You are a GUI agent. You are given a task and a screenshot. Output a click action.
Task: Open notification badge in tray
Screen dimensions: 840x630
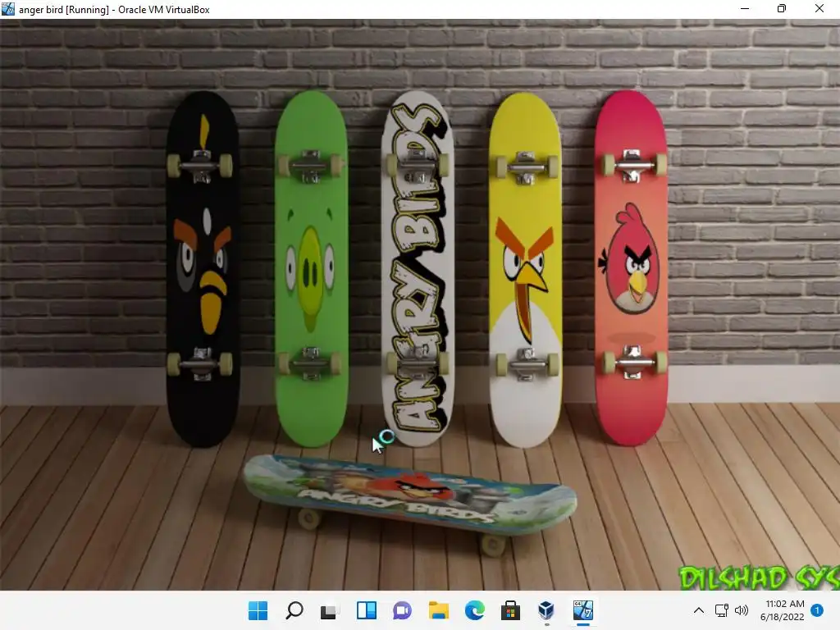[817, 609]
